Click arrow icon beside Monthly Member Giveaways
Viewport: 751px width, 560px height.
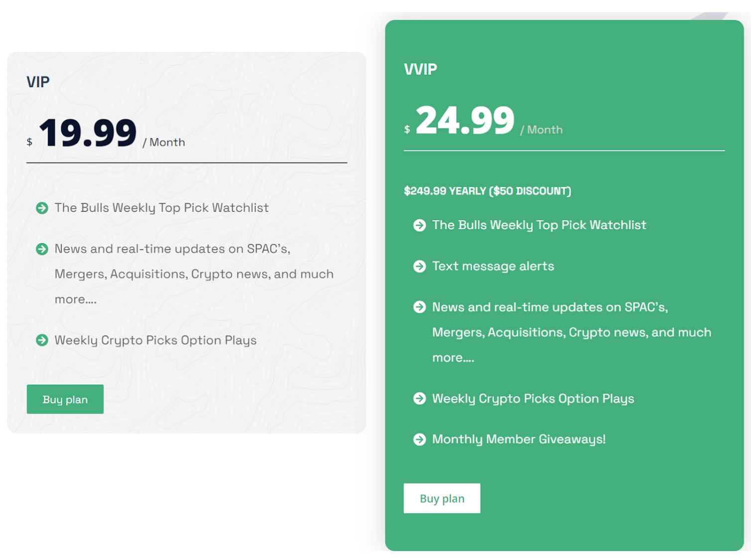[x=420, y=439]
